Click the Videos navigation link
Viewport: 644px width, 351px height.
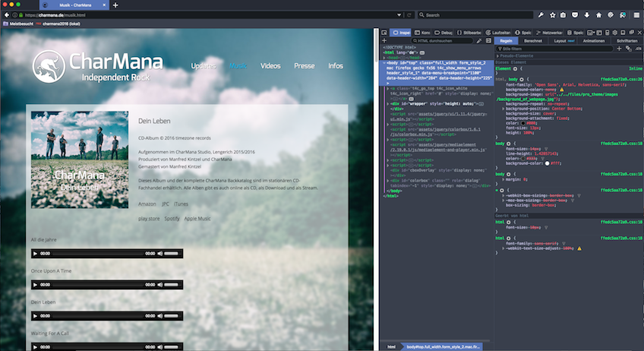pyautogui.click(x=270, y=66)
